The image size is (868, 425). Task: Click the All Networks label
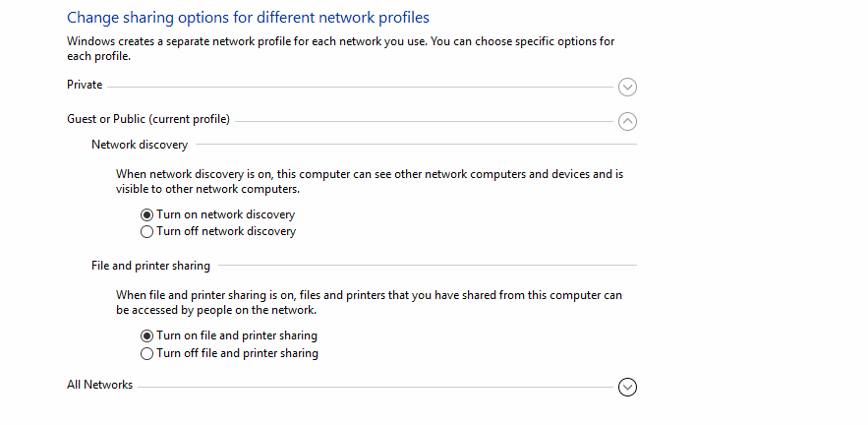tap(99, 385)
